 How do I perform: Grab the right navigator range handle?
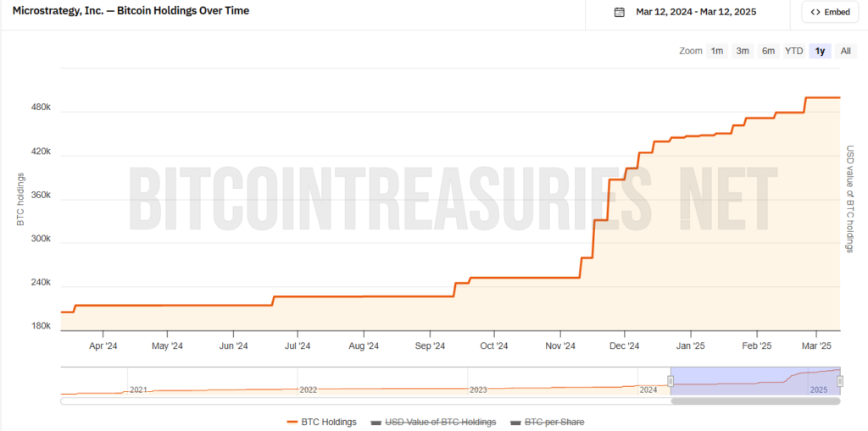pos(840,381)
